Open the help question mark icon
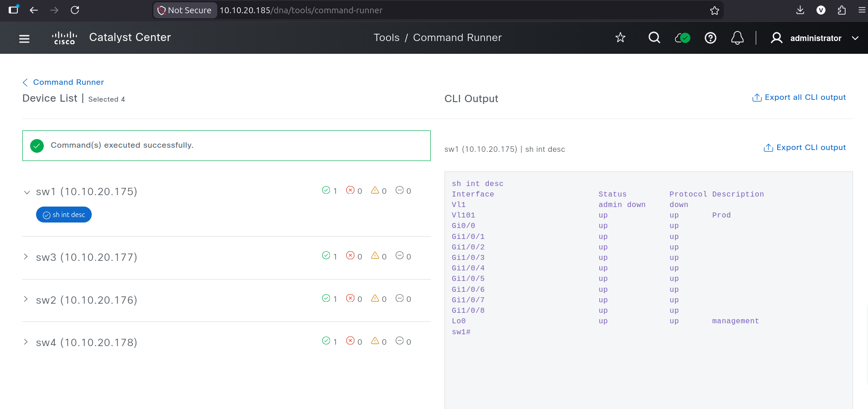The image size is (868, 409). [710, 38]
